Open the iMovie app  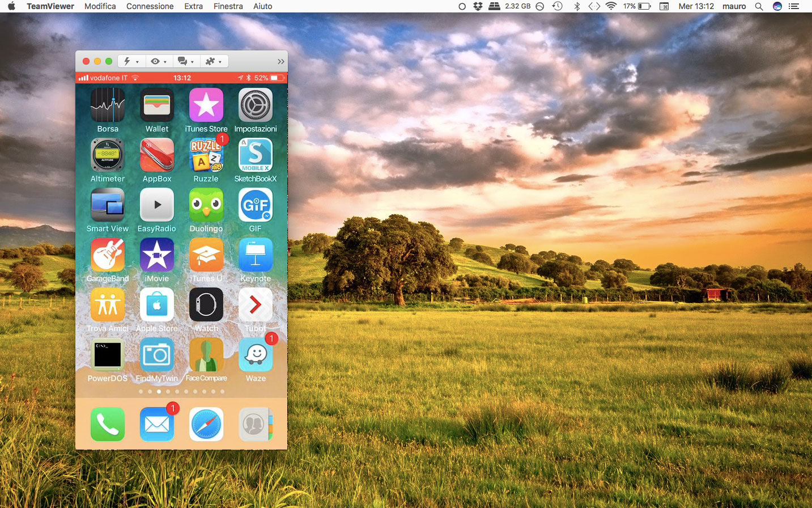click(157, 255)
